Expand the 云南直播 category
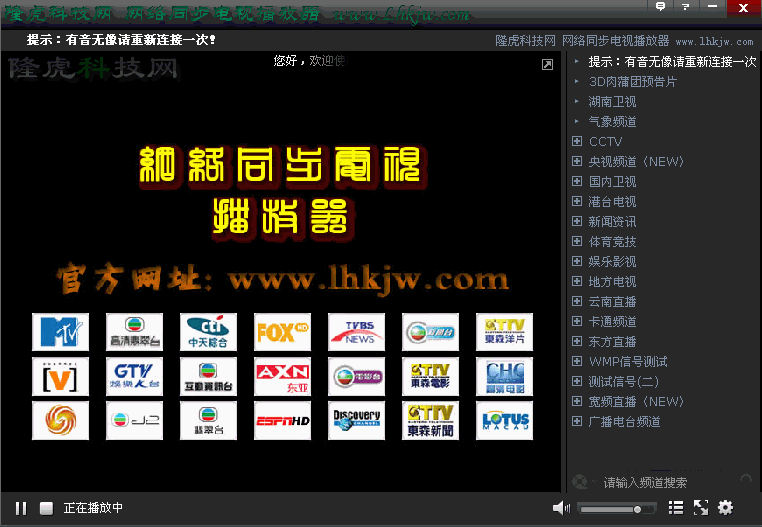The height and width of the screenshot is (527, 762). pos(577,301)
